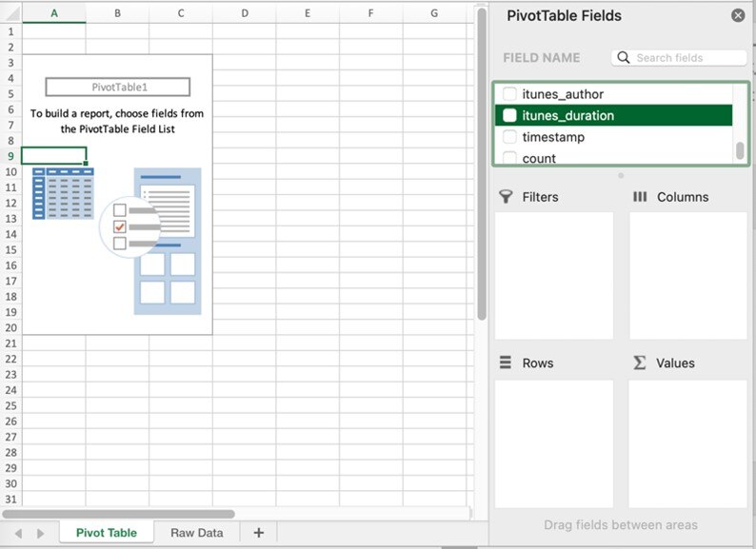Click the PivotTable1 placeholder box
Image resolution: width=756 pixels, height=549 pixels.
118,88
